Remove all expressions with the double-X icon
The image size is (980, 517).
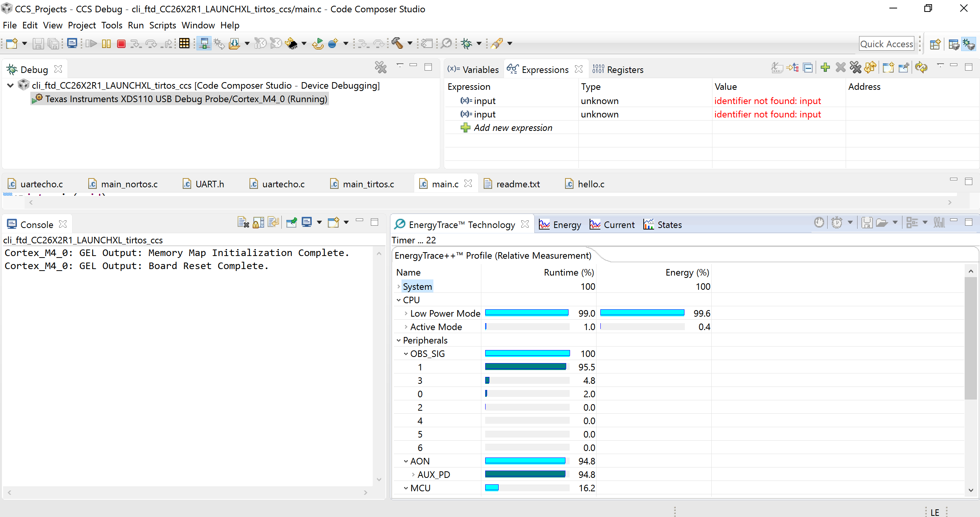(x=856, y=68)
